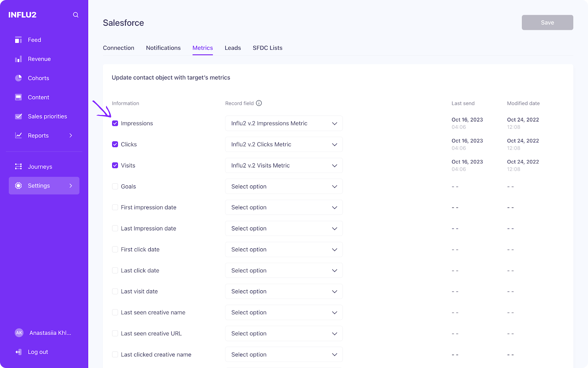
Task: Click the AK user avatar
Action: [19, 333]
